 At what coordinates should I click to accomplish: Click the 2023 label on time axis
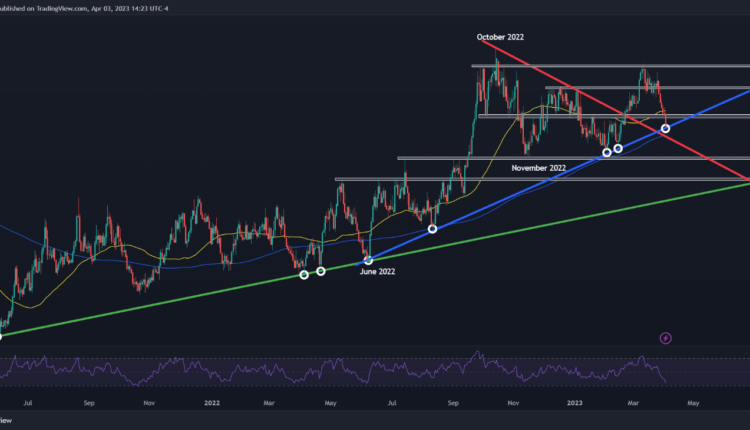pyautogui.click(x=578, y=404)
